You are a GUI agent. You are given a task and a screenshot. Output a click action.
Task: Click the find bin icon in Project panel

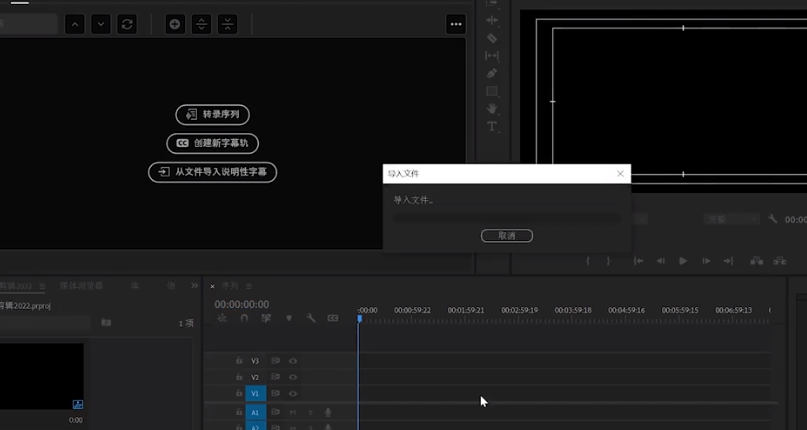point(106,322)
